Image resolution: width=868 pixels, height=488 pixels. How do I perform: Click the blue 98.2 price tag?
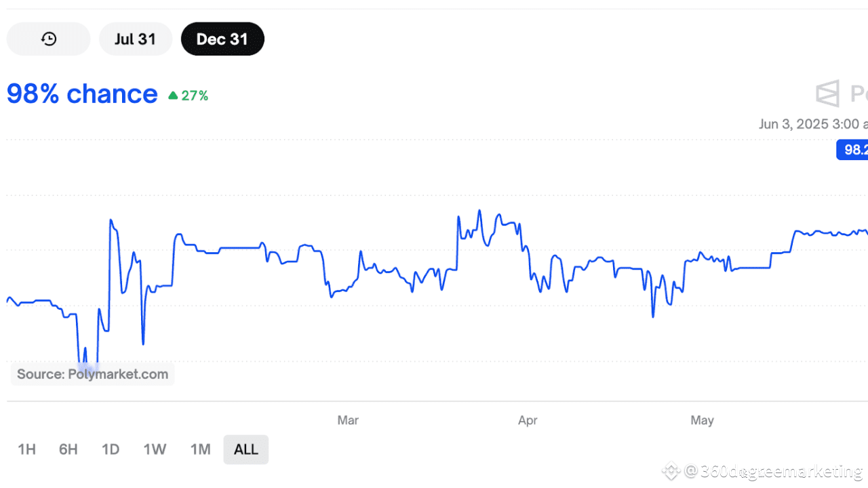[853, 150]
